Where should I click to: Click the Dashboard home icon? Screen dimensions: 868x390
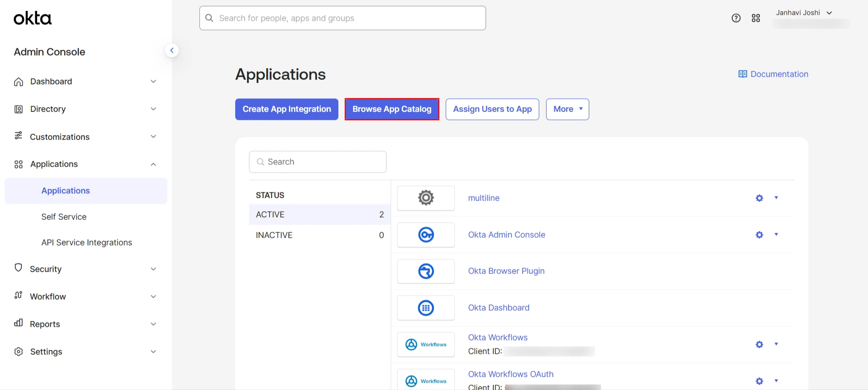click(x=18, y=82)
